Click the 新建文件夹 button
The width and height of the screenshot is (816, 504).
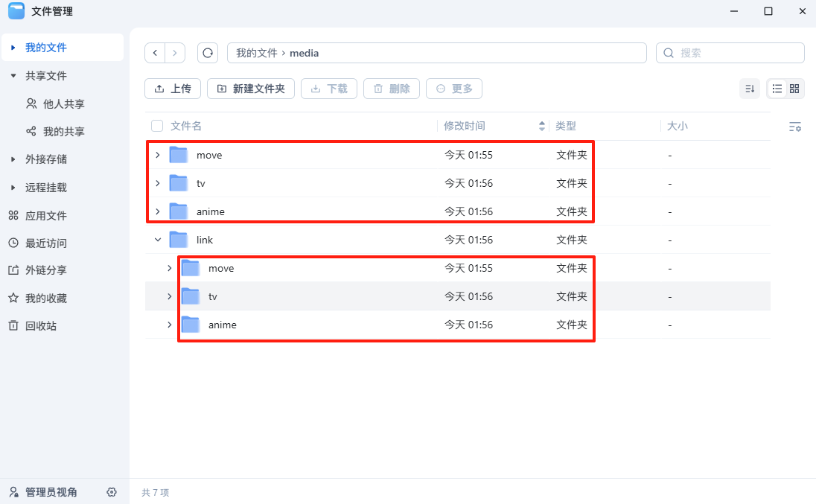251,88
